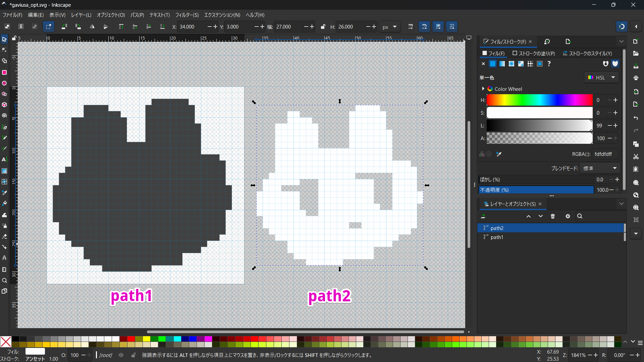
Task: Click Lower selection to bottom icon
Action: pyautogui.click(x=162, y=26)
